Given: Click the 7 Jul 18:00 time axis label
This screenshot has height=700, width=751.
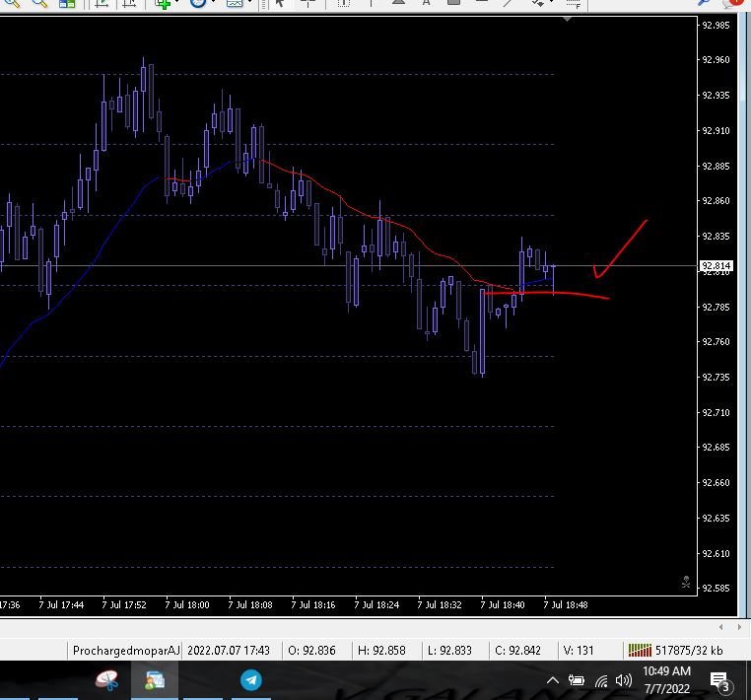Looking at the screenshot, I should tap(187, 605).
